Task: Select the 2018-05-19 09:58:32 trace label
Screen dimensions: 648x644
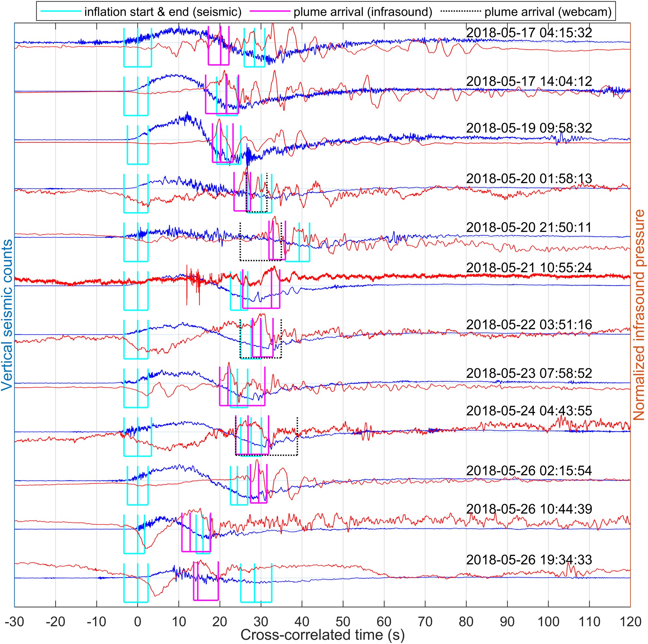Action: [x=530, y=128]
